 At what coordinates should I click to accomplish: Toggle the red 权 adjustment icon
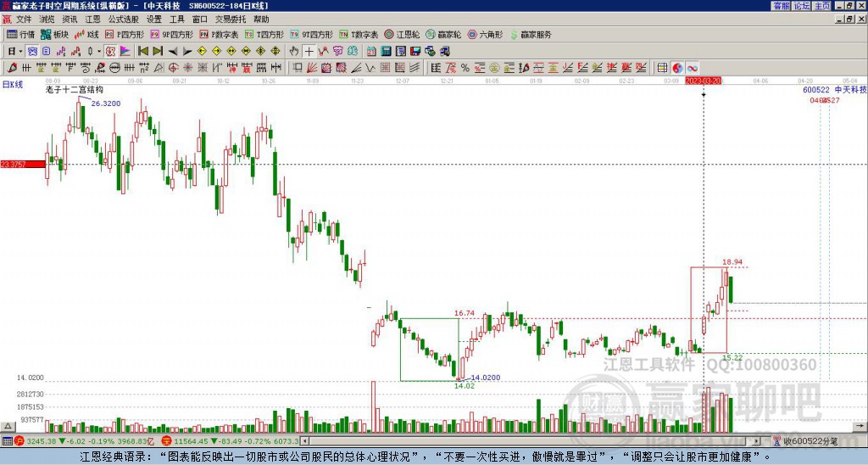(x=110, y=52)
